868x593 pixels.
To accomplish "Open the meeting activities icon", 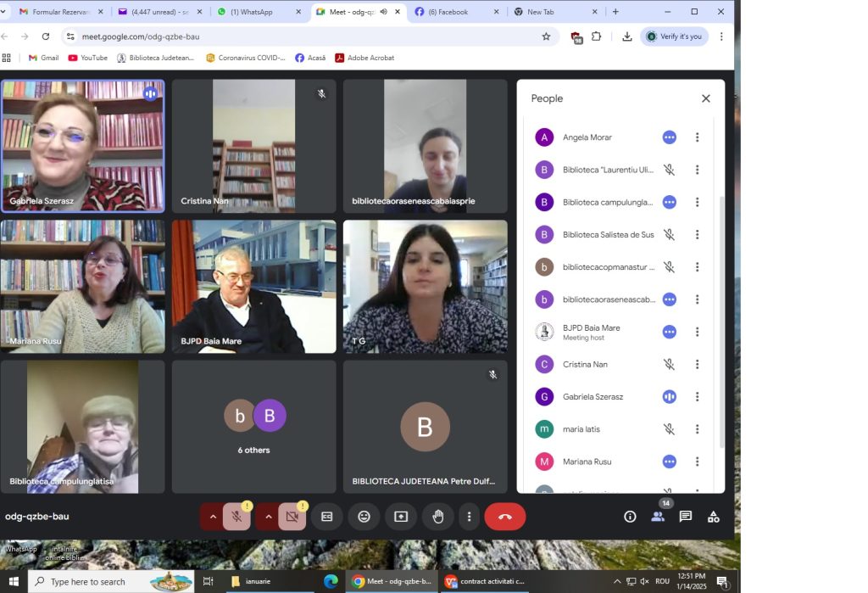I will tap(714, 517).
